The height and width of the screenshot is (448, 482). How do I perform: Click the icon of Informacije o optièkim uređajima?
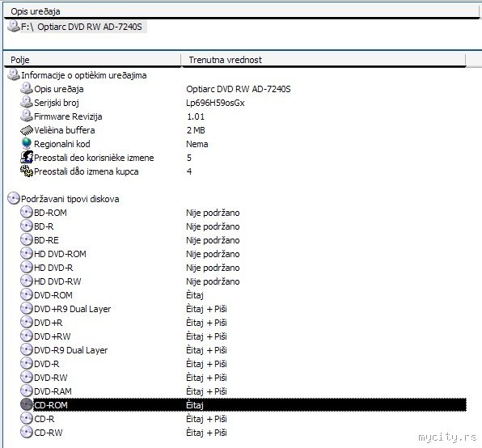pyautogui.click(x=14, y=74)
